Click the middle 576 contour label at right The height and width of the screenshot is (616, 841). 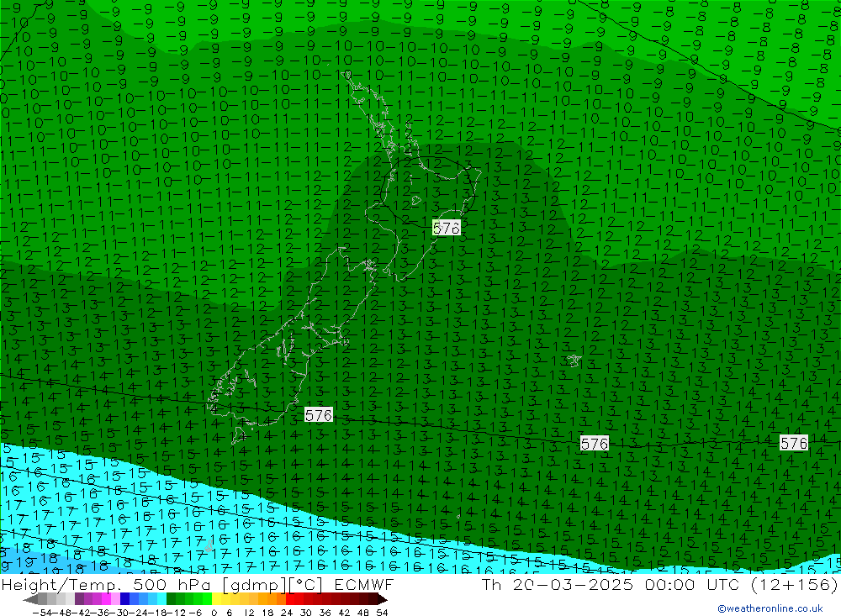pos(594,444)
